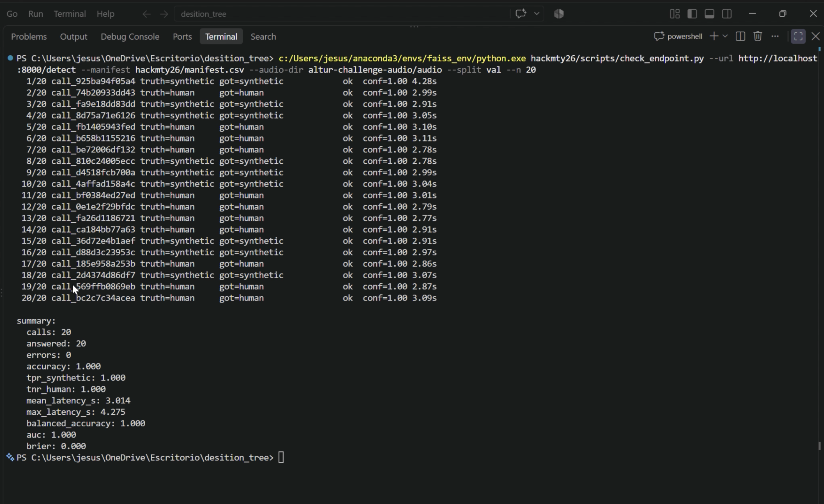Open Copilot chat icon in title bar
The width and height of the screenshot is (824, 504).
(x=521, y=14)
